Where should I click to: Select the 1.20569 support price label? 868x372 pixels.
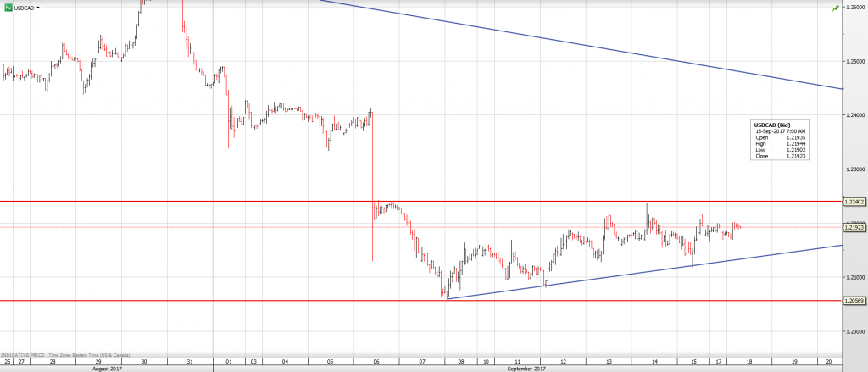pos(854,301)
